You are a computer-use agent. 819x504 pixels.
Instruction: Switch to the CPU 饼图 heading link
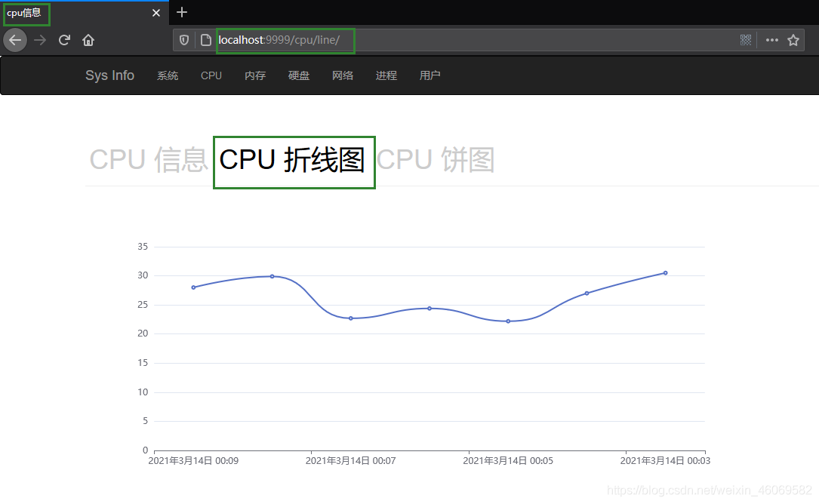(x=436, y=160)
